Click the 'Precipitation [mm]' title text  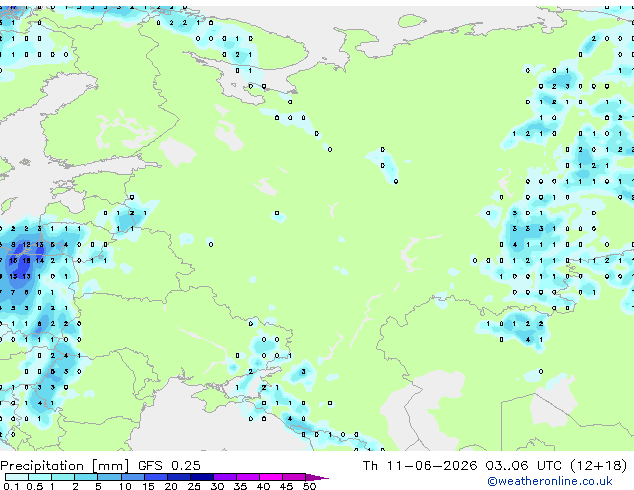(65, 466)
